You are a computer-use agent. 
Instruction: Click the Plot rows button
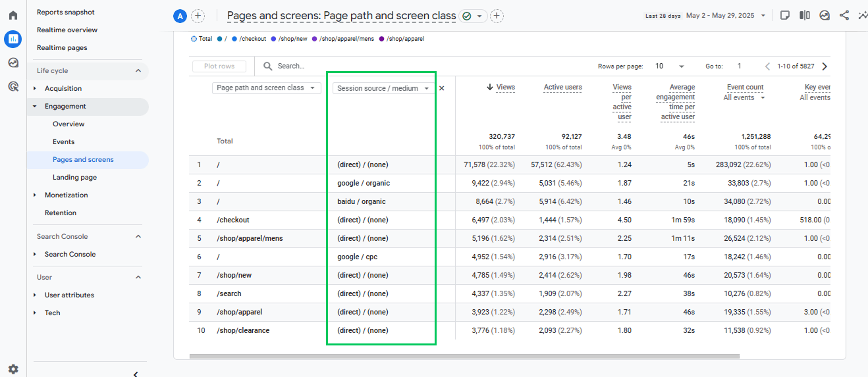(x=219, y=66)
